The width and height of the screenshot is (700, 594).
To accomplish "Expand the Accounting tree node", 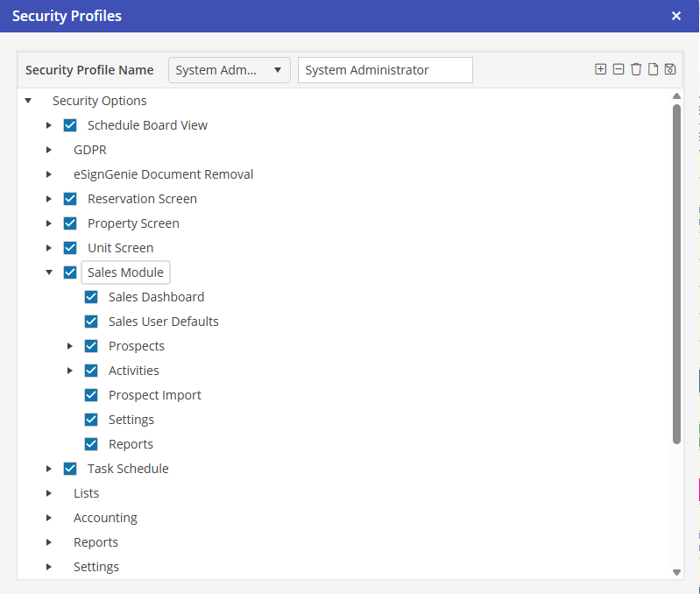I will (x=49, y=518).
